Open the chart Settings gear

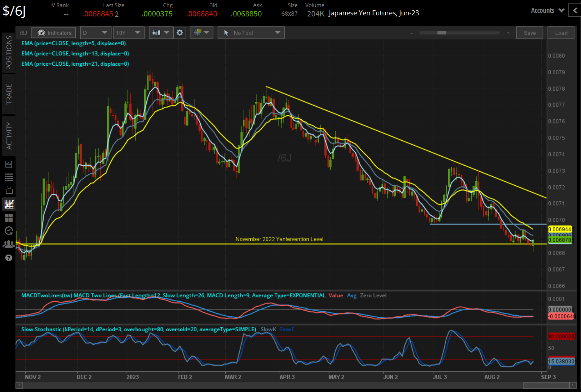(x=180, y=32)
